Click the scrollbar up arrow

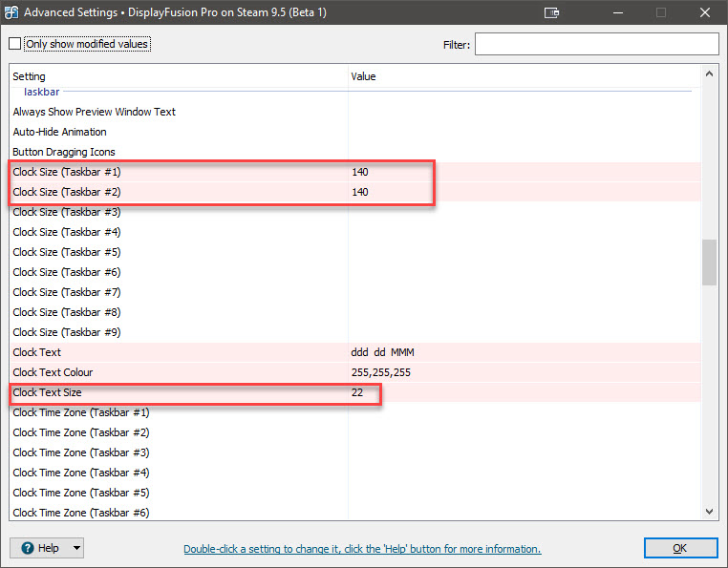click(709, 74)
